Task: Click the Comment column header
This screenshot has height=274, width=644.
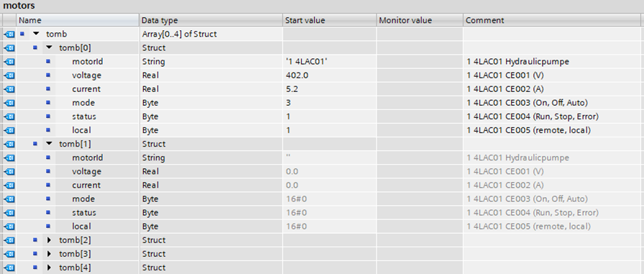Action: (552, 20)
